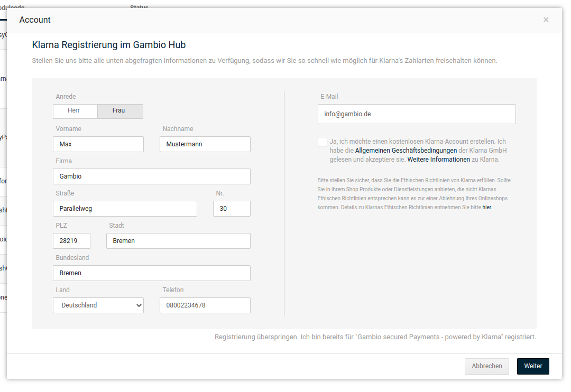Click the house number Nr. field
The image size is (571, 392).
(x=232, y=209)
